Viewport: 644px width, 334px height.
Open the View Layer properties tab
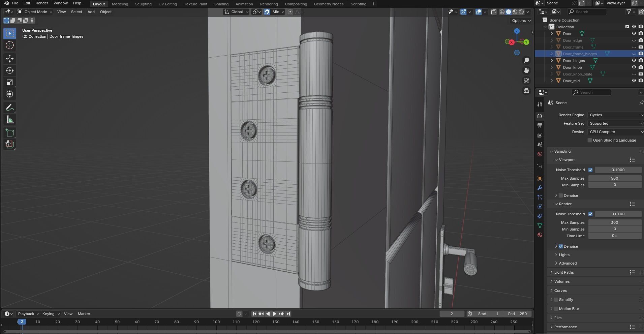(540, 135)
